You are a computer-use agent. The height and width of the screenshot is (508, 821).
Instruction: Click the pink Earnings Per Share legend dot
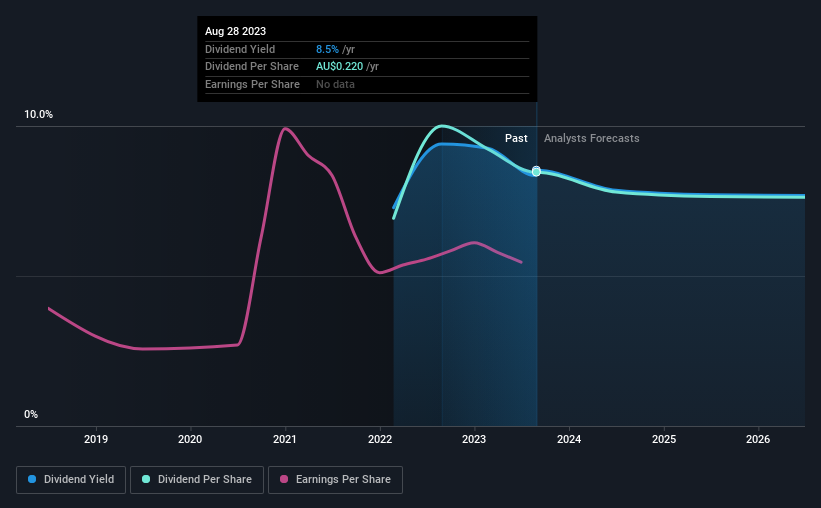[x=284, y=479]
